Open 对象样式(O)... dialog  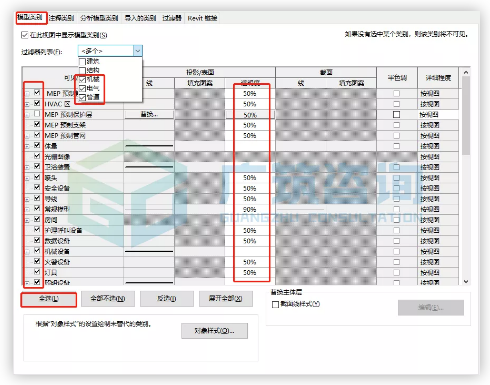214,331
